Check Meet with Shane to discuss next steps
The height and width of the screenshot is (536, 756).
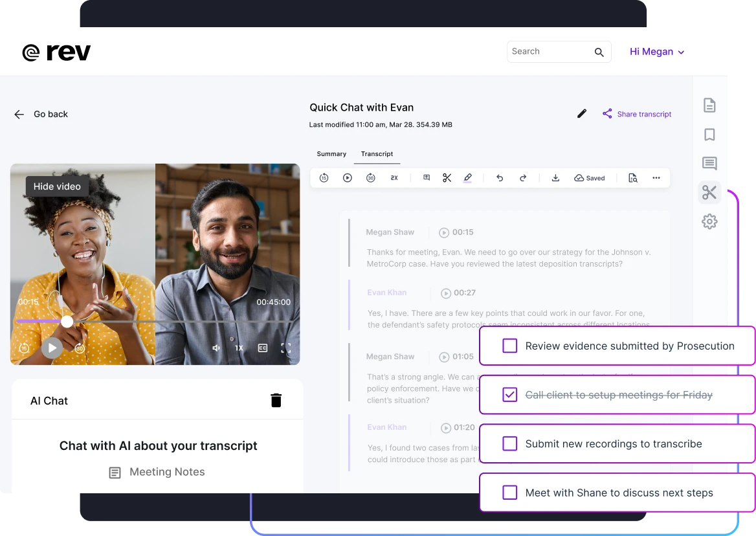click(509, 493)
